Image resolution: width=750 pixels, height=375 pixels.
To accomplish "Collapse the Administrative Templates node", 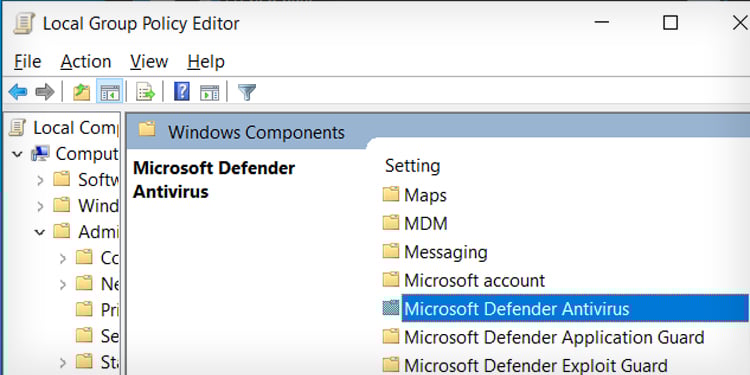I will pyautogui.click(x=40, y=232).
